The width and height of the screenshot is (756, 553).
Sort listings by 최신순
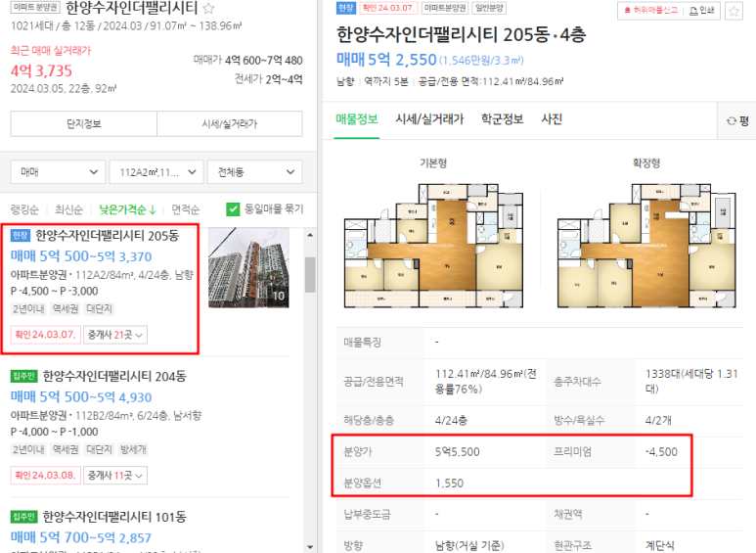pos(68,209)
